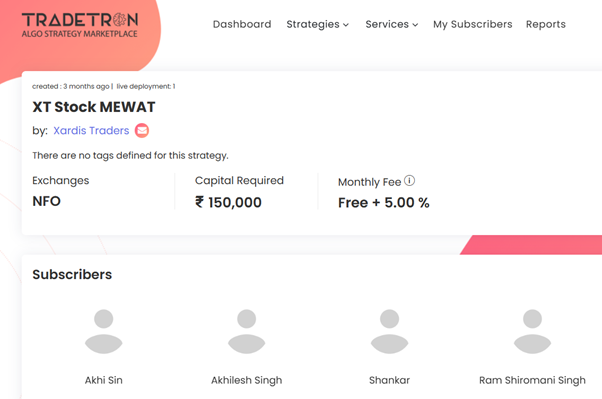Open the Reports menu item
Image resolution: width=602 pixels, height=399 pixels.
click(x=546, y=24)
